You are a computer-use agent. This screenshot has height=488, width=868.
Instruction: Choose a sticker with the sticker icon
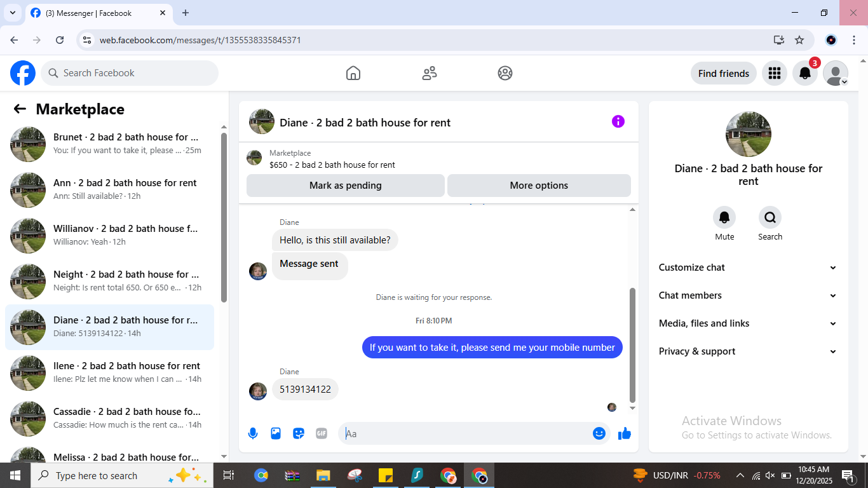(299, 433)
